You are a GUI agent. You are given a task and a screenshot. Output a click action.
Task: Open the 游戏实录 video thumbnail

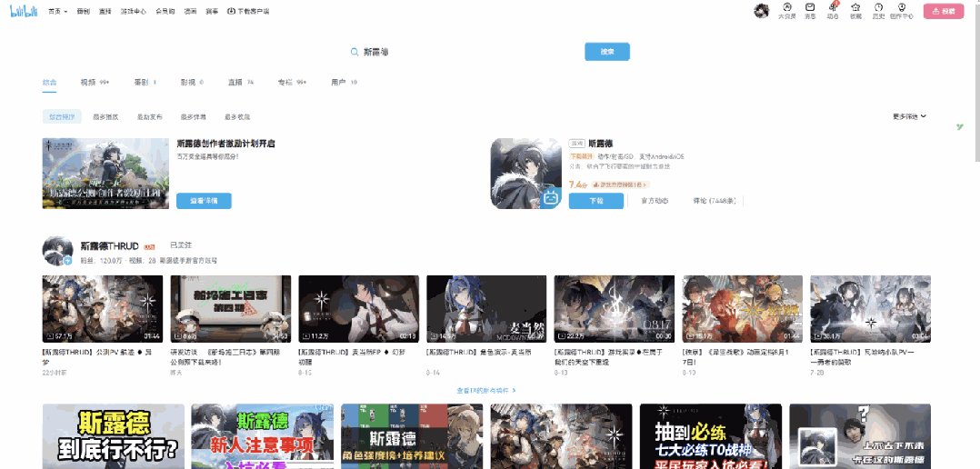pyautogui.click(x=615, y=309)
